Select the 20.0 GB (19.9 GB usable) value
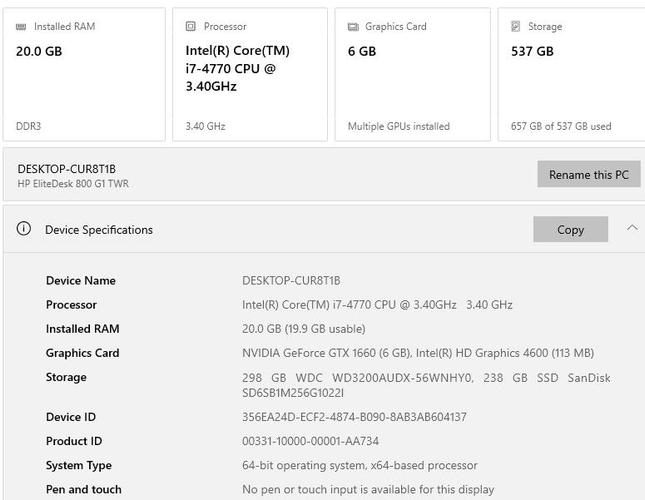 click(x=304, y=329)
